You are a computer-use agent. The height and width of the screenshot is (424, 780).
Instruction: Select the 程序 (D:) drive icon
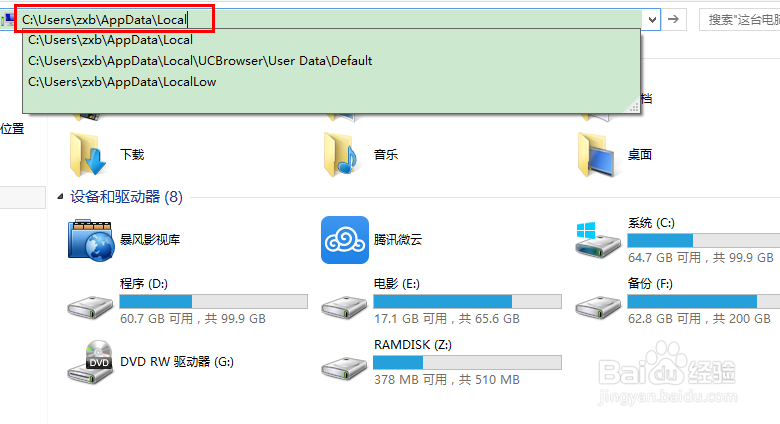[x=91, y=307]
